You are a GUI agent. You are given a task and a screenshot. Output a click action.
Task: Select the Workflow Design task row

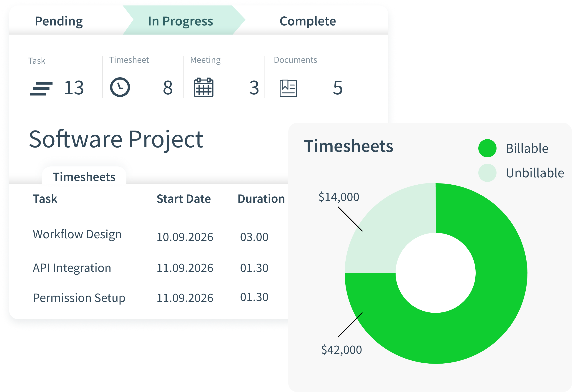(78, 234)
